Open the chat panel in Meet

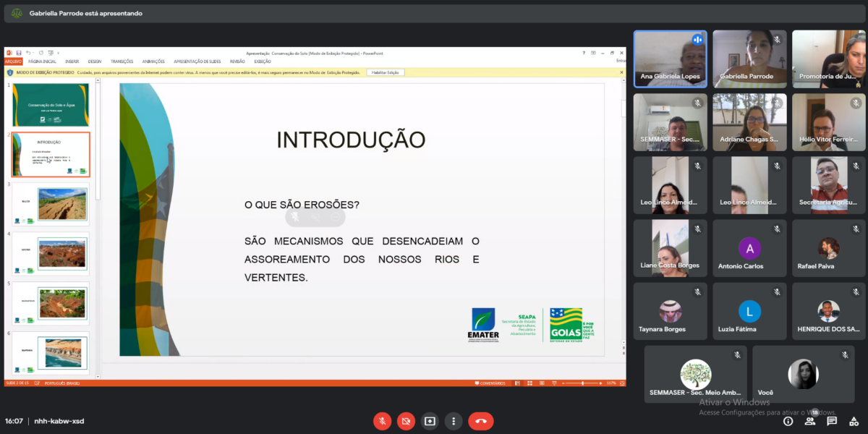[x=831, y=421]
